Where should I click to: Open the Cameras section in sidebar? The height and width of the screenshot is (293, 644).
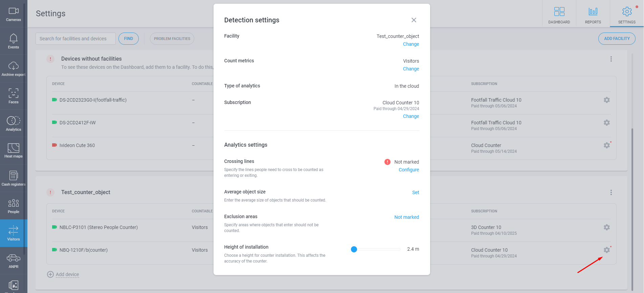[x=14, y=14]
